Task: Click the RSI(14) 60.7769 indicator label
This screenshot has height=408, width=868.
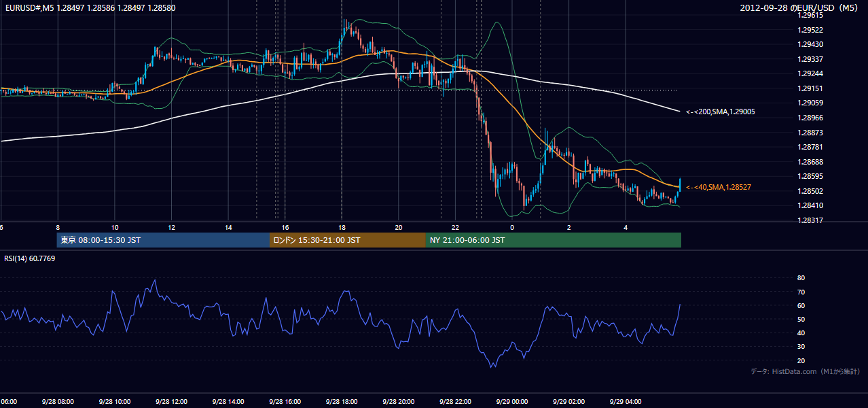Action: click(30, 258)
